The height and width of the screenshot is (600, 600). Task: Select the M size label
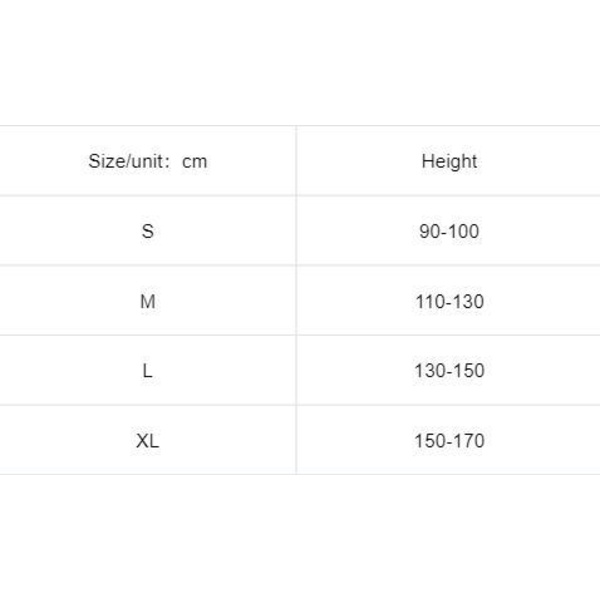[148, 301]
